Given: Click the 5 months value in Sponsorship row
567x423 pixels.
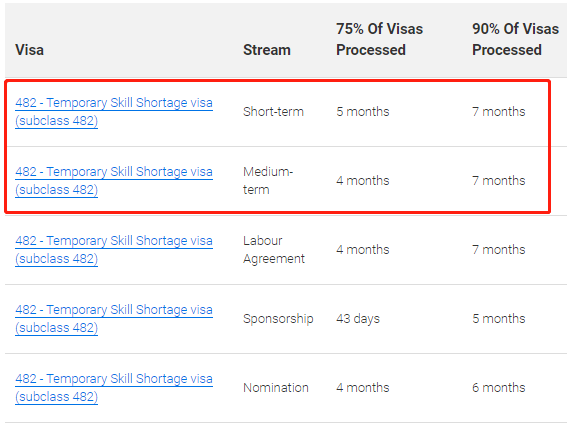Looking at the screenshot, I should pyautogui.click(x=499, y=319).
